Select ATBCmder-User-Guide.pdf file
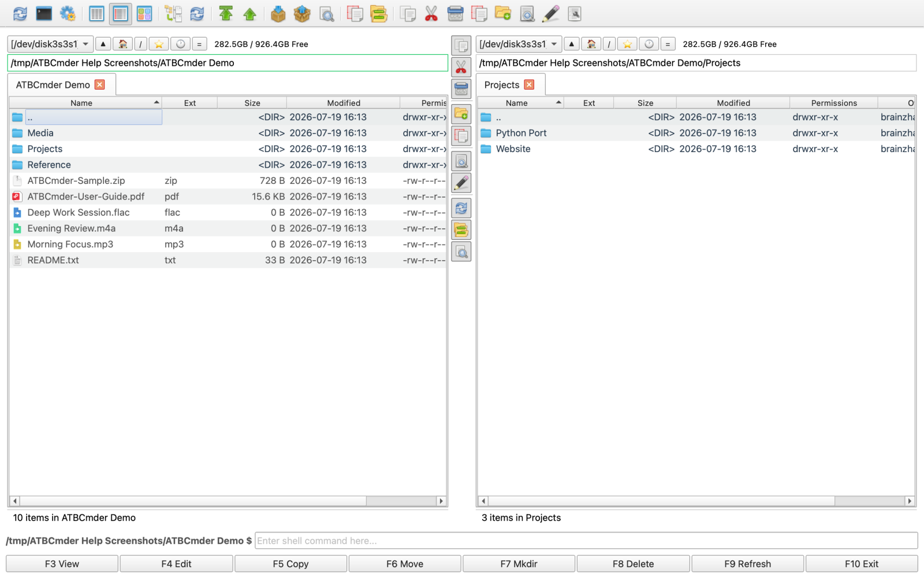This screenshot has height=578, width=924. tap(228, 197)
